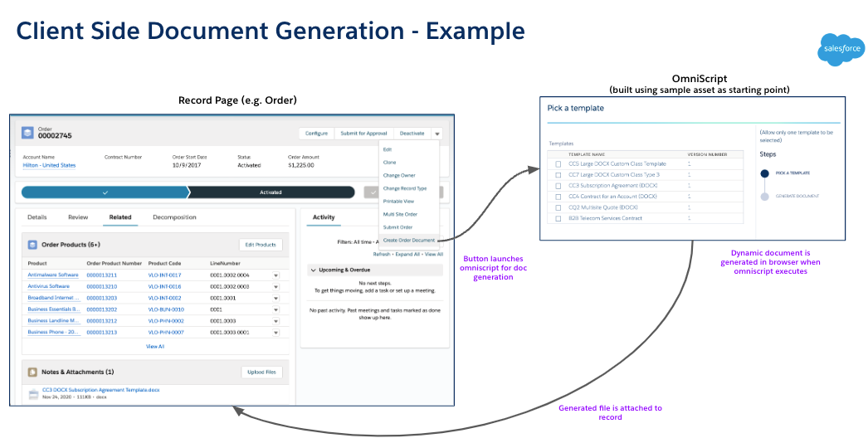Viewport: 868px width, 443px height.
Task: Click the Order record icon
Action: [x=27, y=133]
